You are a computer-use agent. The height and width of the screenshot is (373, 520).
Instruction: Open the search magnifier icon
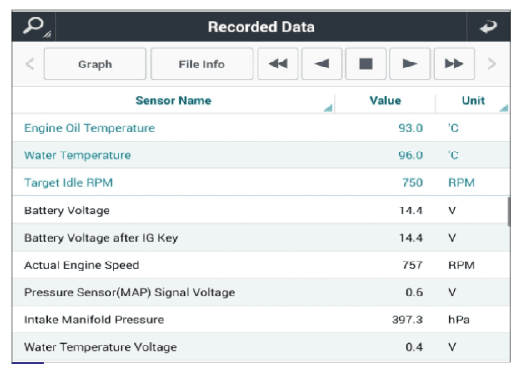click(x=33, y=26)
